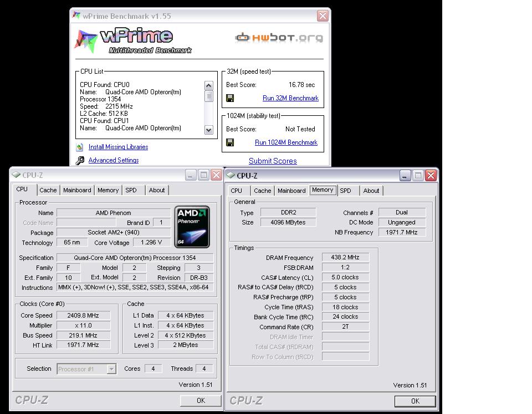Click the Level 3 cache value 2 MBytes
Image resolution: width=532 pixels, height=414 pixels.
[x=185, y=345]
